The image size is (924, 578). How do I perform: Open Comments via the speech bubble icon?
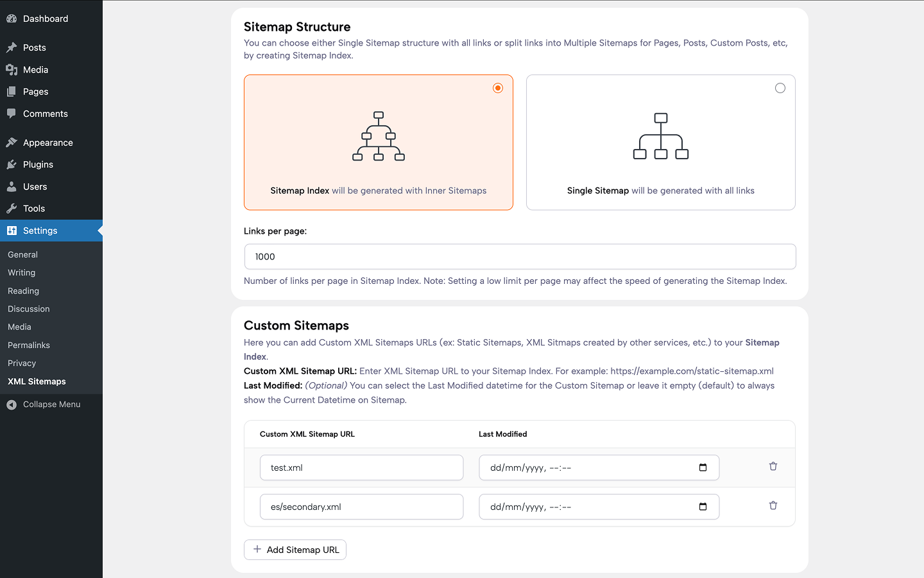pyautogui.click(x=12, y=114)
